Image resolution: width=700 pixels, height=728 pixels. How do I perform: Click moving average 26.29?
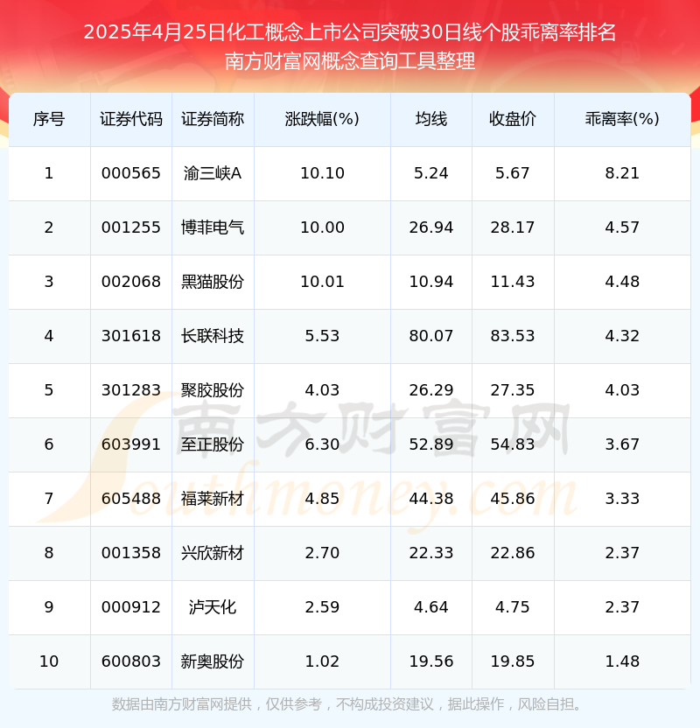pyautogui.click(x=431, y=390)
